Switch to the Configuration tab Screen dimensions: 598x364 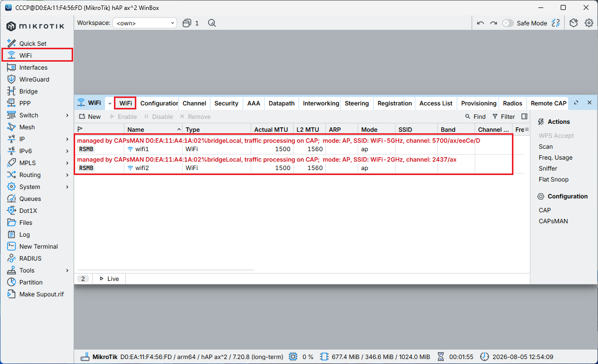[158, 103]
